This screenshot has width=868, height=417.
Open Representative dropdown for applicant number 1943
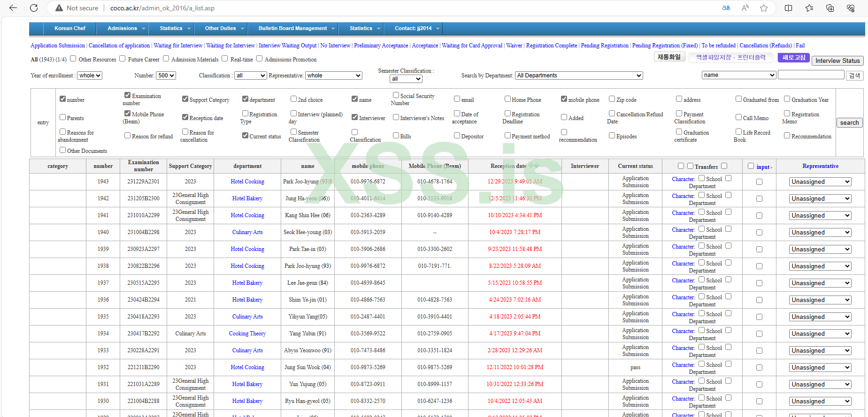pyautogui.click(x=820, y=182)
